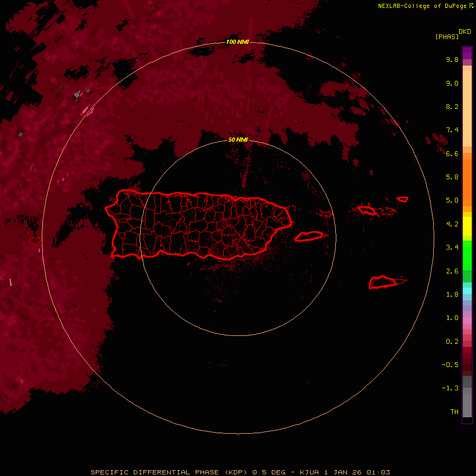
Task: Click the 50 NMI range ring label
Action: (238, 140)
